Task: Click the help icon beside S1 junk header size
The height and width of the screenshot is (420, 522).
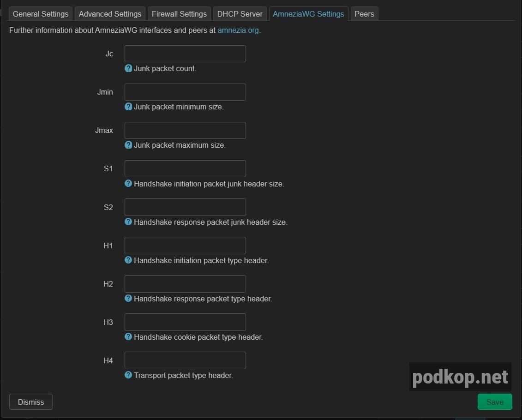Action: pos(128,184)
